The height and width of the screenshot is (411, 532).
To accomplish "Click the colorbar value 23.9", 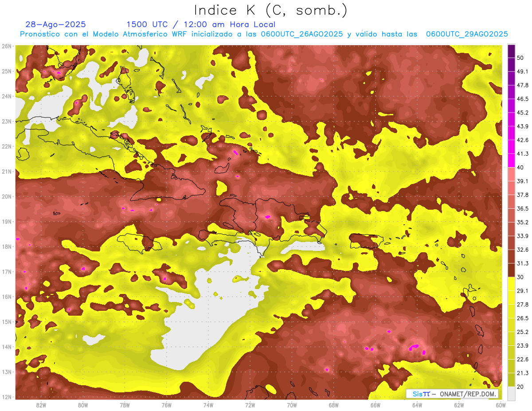I will (523, 346).
